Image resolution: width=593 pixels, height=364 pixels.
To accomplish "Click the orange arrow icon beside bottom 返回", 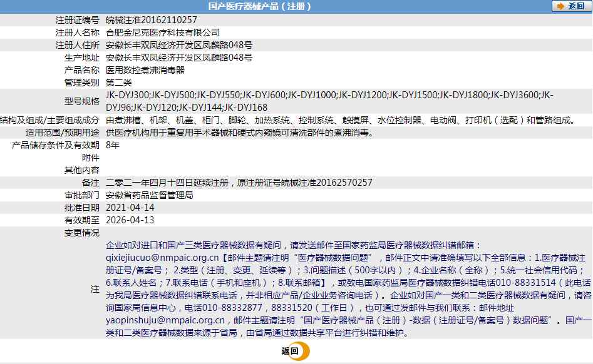I will point(304,351).
